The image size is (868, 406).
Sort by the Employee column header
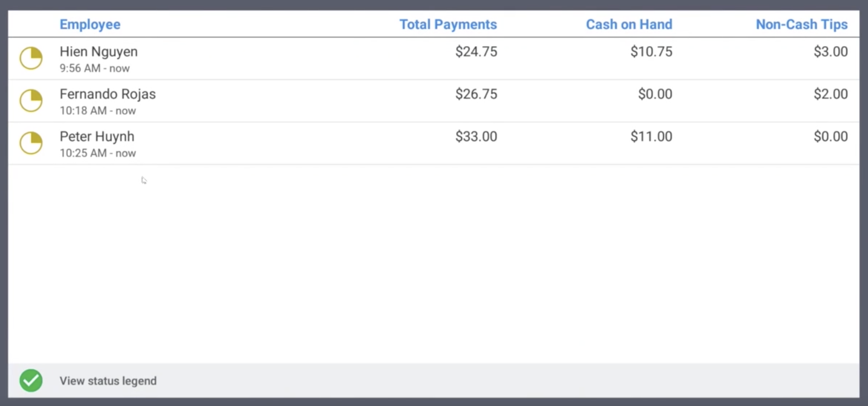pyautogui.click(x=90, y=24)
